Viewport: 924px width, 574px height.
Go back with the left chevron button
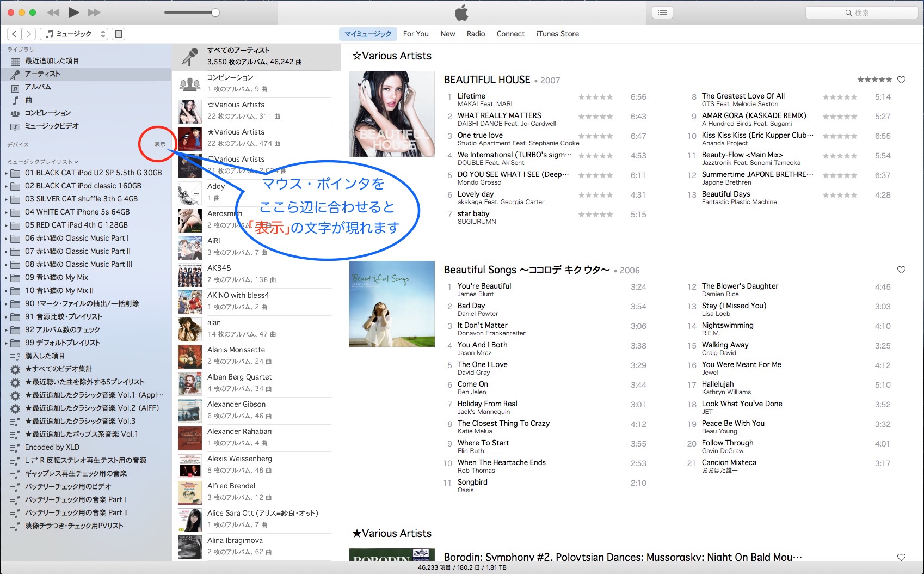click(15, 34)
